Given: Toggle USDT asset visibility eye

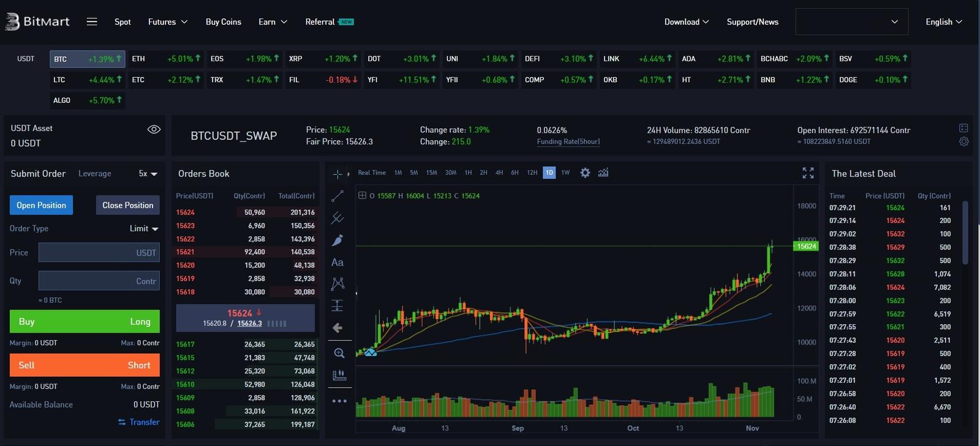Looking at the screenshot, I should [154, 129].
